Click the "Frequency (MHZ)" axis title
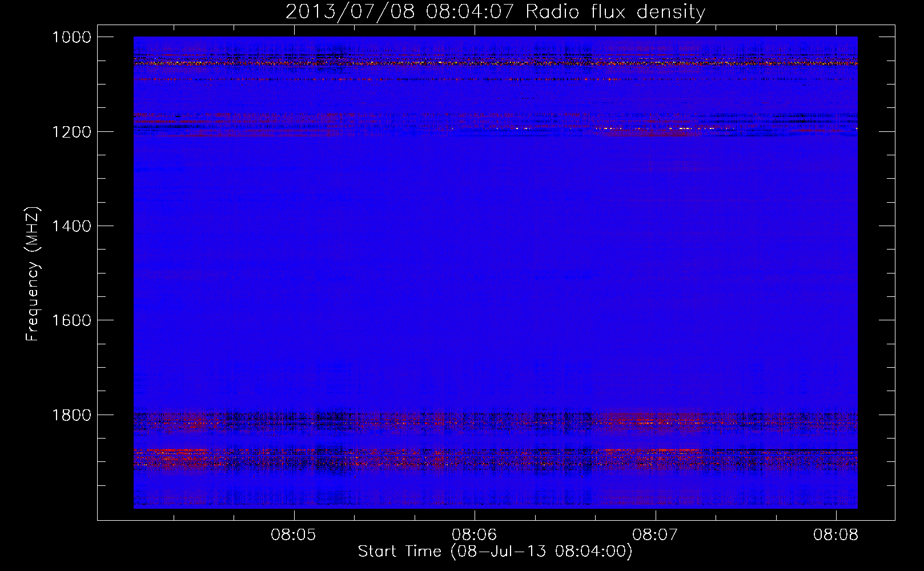The image size is (924, 571). click(33, 274)
